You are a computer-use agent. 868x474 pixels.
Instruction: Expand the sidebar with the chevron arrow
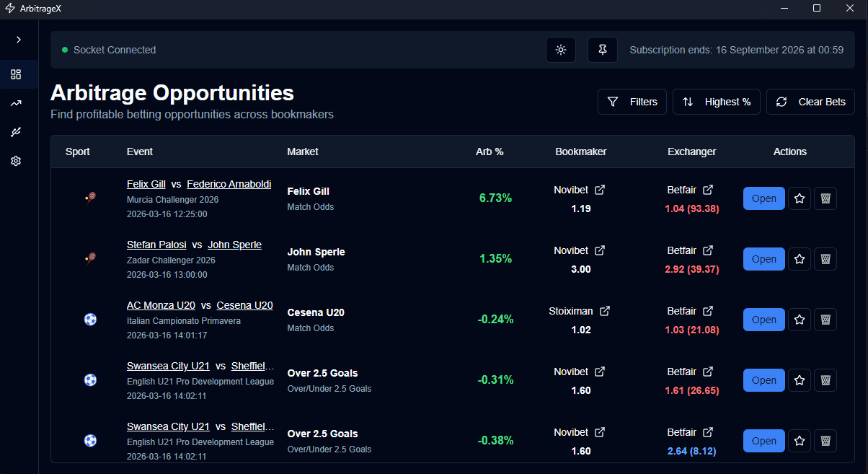click(x=18, y=40)
